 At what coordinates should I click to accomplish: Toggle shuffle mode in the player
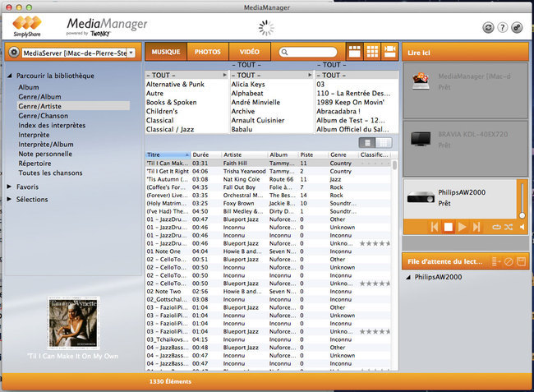(509, 227)
